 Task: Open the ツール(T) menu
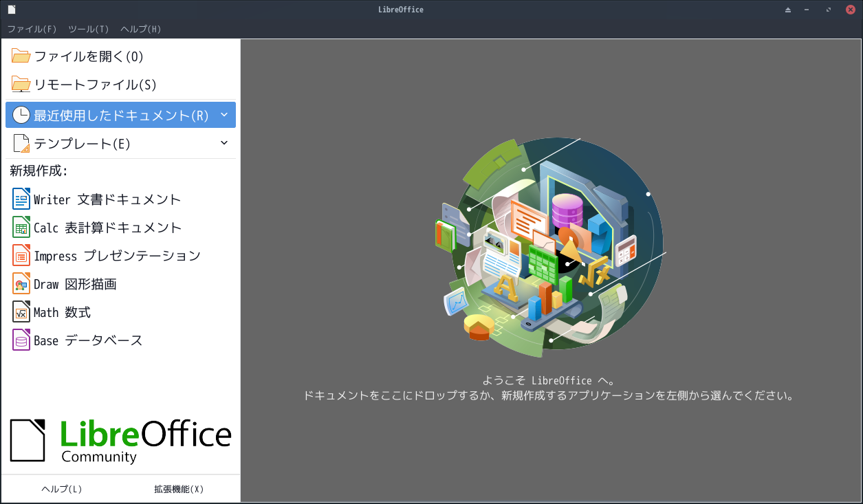(89, 29)
